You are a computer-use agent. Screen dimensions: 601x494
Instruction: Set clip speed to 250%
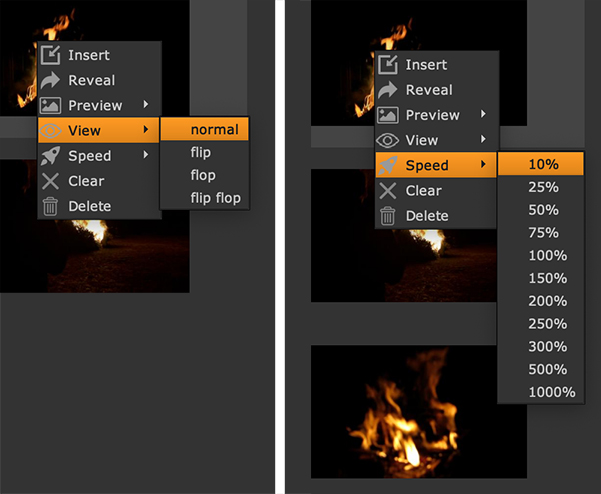[545, 324]
